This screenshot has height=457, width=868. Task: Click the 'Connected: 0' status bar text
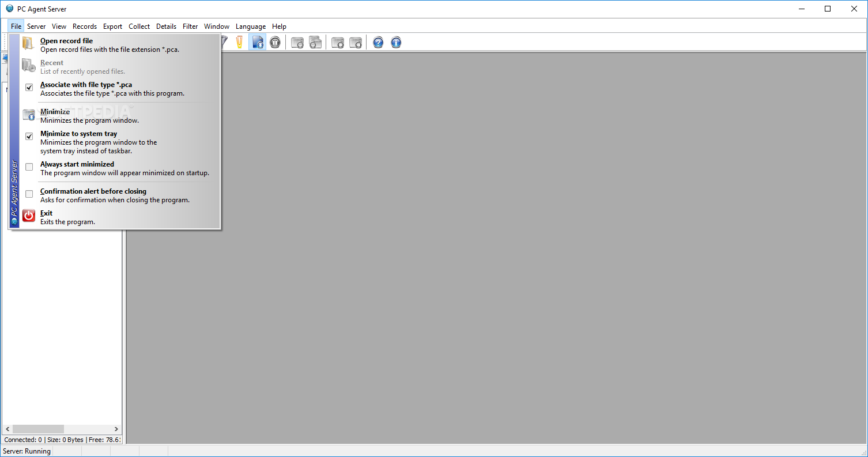click(22, 440)
